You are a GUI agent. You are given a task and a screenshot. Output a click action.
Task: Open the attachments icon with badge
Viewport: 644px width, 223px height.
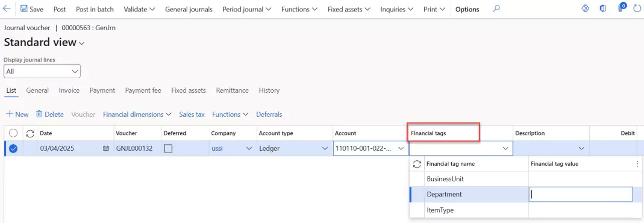621,9
